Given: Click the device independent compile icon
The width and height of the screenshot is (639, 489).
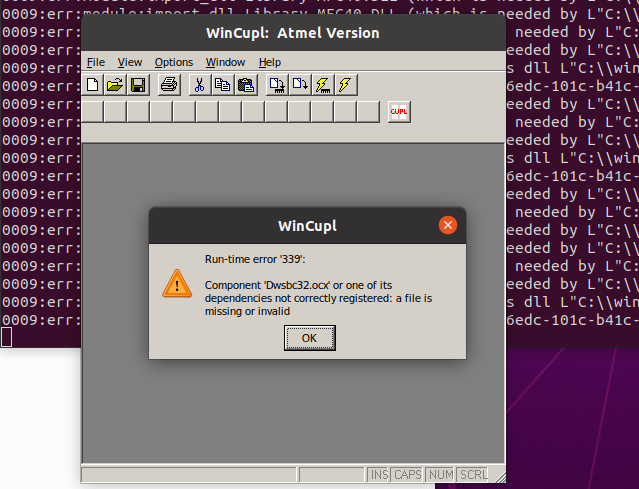Looking at the screenshot, I should coord(300,85).
